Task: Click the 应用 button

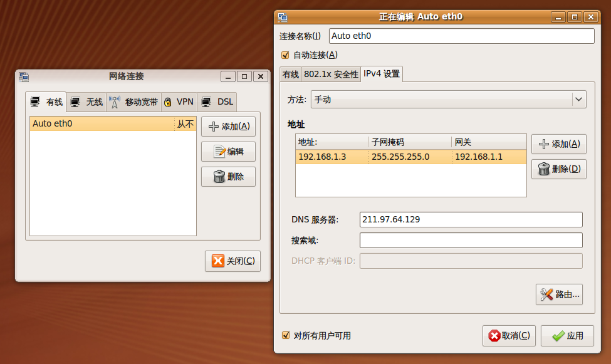Action: coord(567,336)
